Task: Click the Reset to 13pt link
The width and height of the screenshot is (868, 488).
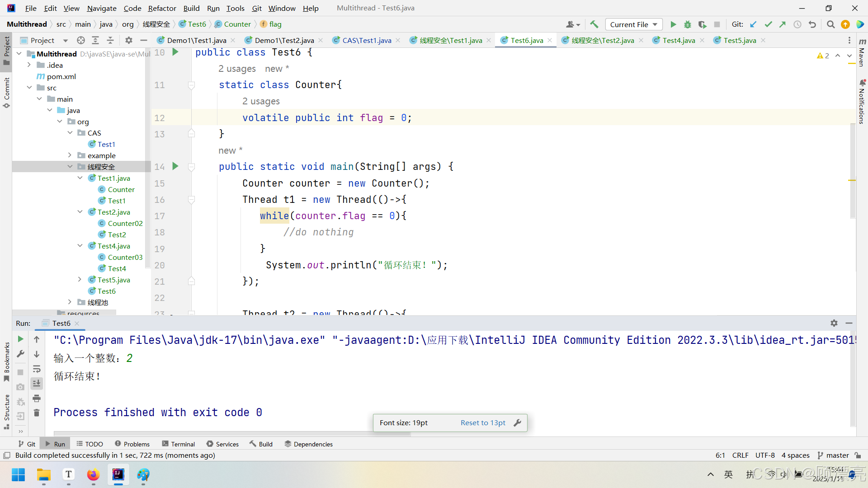Action: [483, 422]
